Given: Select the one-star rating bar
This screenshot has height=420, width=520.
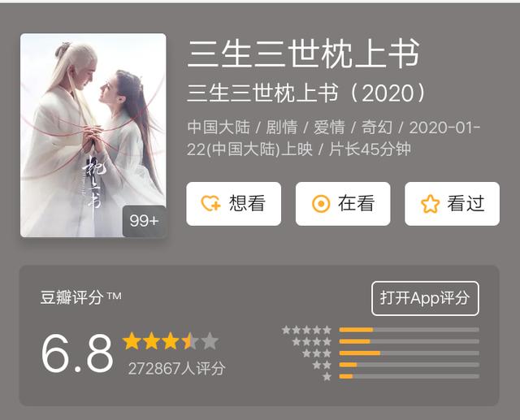Looking at the screenshot, I should [x=409, y=376].
